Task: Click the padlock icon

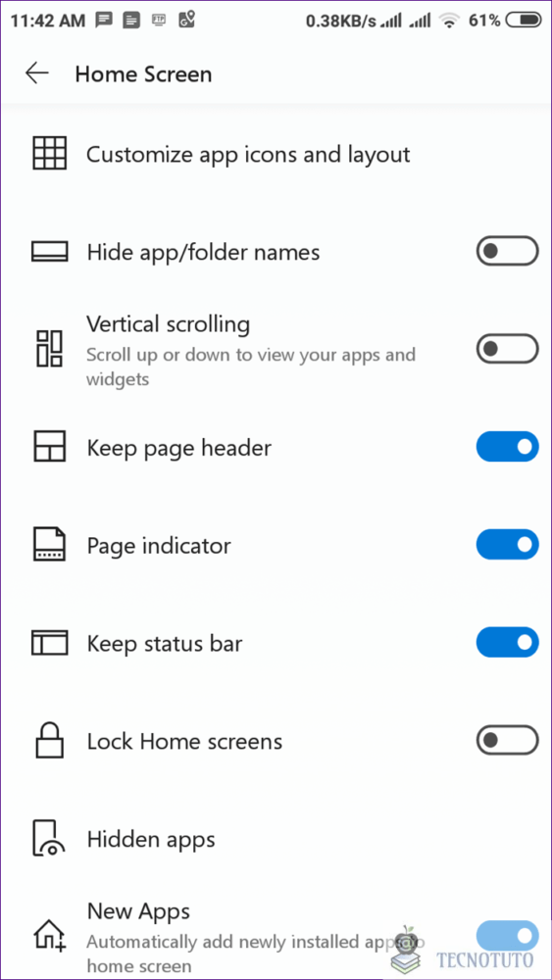Action: point(49,740)
